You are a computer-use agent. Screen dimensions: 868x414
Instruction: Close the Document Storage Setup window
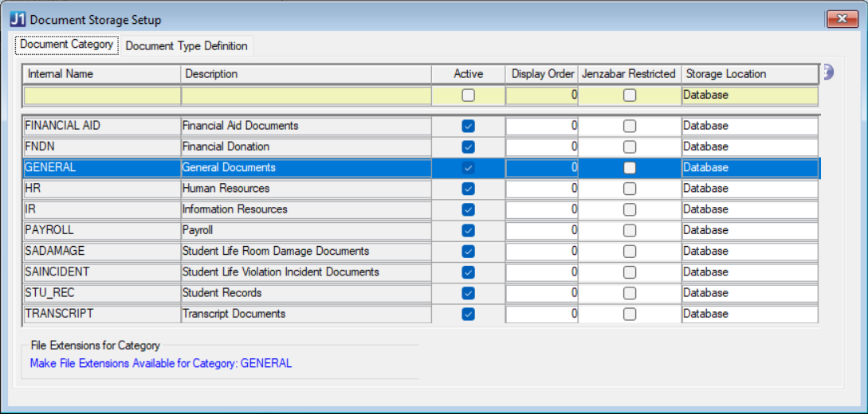(x=841, y=19)
